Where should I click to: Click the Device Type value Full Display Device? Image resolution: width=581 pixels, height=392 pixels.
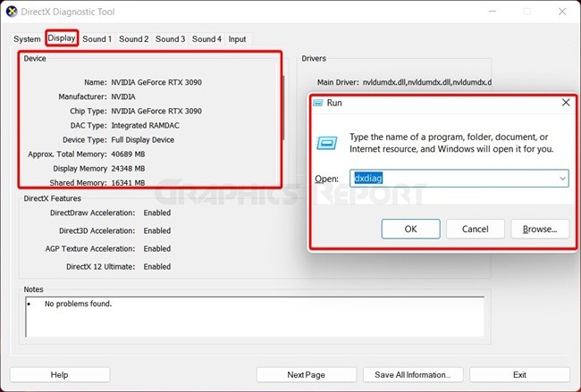click(x=143, y=140)
